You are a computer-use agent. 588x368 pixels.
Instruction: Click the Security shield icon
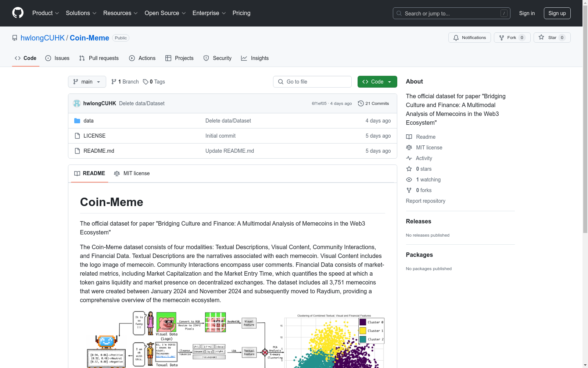pyautogui.click(x=206, y=58)
